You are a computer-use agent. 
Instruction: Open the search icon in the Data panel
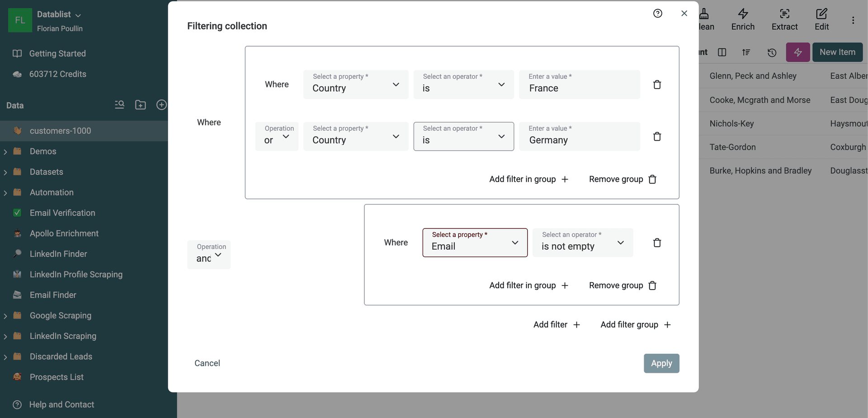point(120,104)
